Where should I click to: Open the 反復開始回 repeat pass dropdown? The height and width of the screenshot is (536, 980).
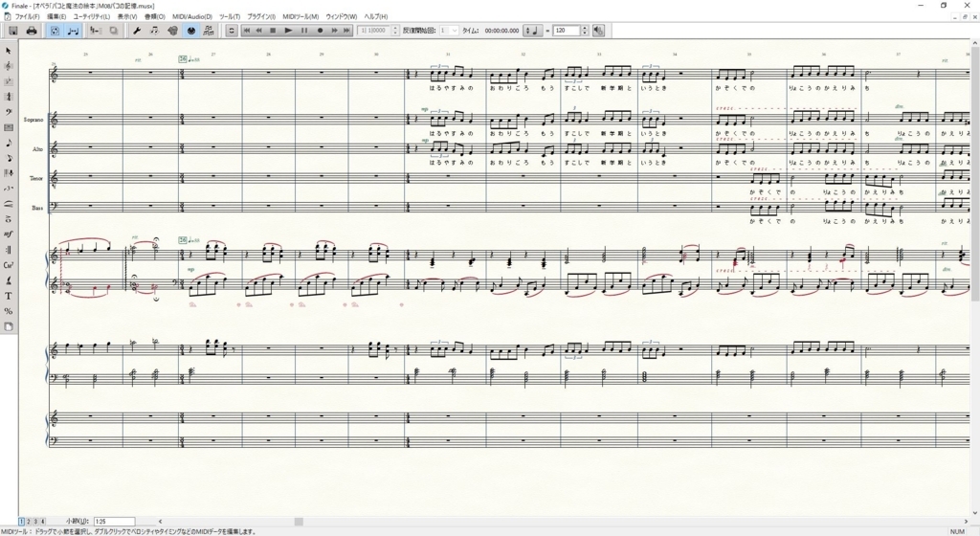point(449,31)
